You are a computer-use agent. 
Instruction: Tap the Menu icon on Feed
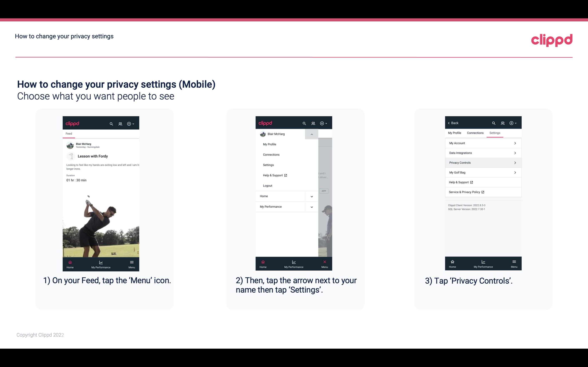(x=132, y=264)
